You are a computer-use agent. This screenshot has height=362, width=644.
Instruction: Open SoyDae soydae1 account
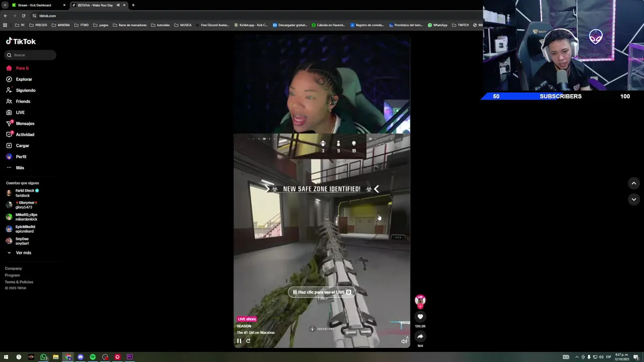pos(18,241)
